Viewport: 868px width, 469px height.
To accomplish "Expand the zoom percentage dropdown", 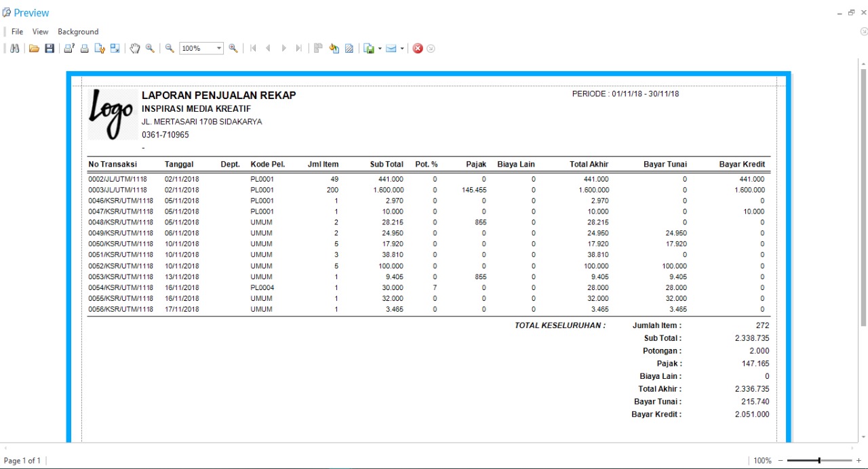I will pyautogui.click(x=219, y=49).
